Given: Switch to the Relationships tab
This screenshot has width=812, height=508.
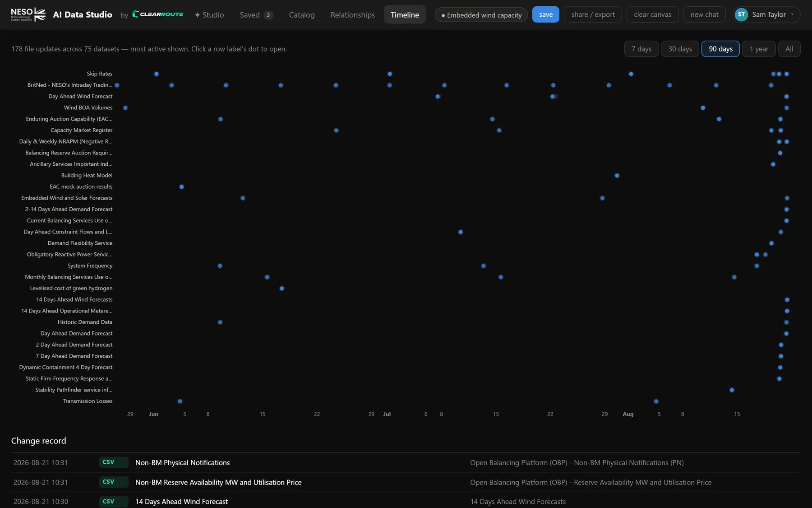Looking at the screenshot, I should (x=353, y=15).
